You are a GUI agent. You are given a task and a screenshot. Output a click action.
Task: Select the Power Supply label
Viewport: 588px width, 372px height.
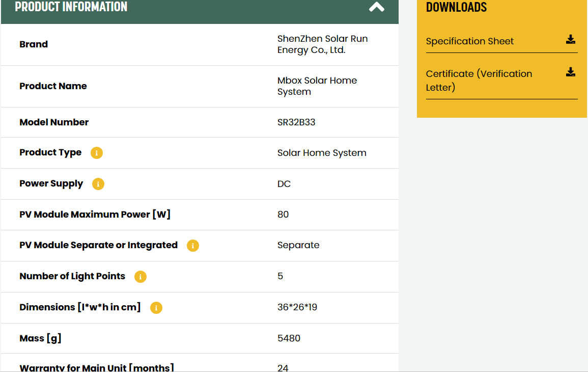(51, 183)
